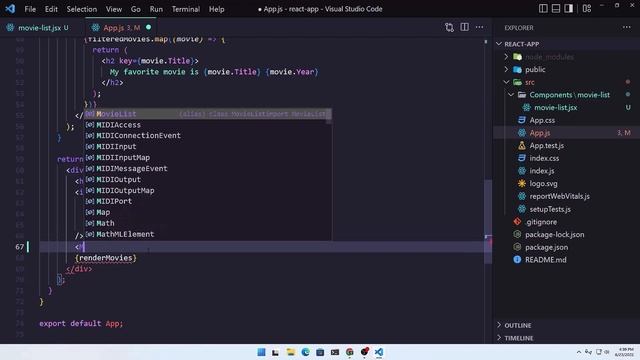Switch to movie-list.jsx tab
The width and height of the screenshot is (640, 360).
pos(39,28)
